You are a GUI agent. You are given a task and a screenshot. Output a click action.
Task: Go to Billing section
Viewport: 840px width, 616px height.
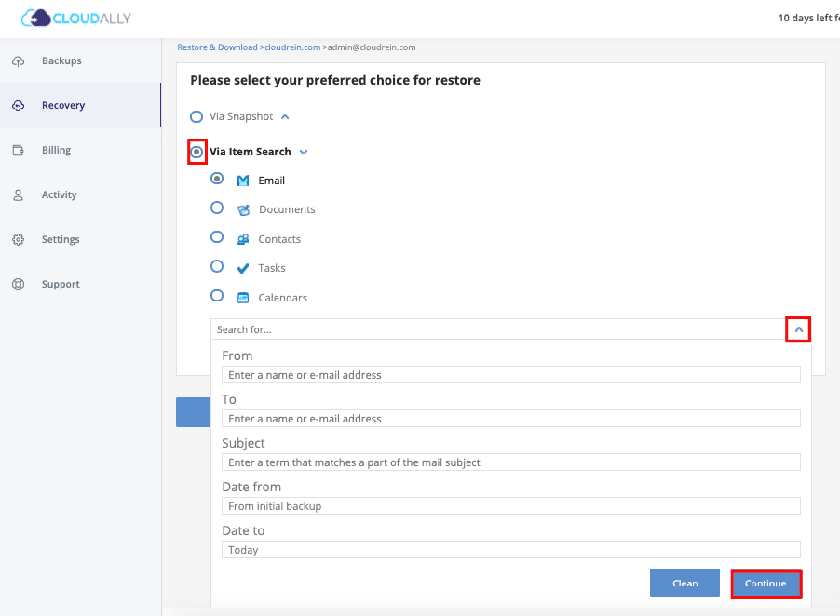[80, 151]
